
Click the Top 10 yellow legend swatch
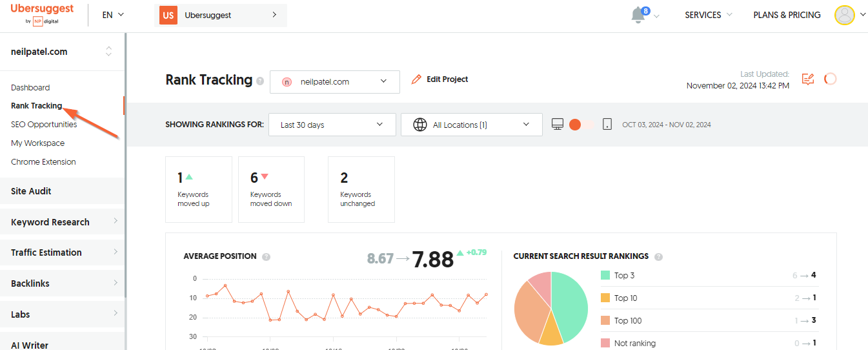click(605, 298)
